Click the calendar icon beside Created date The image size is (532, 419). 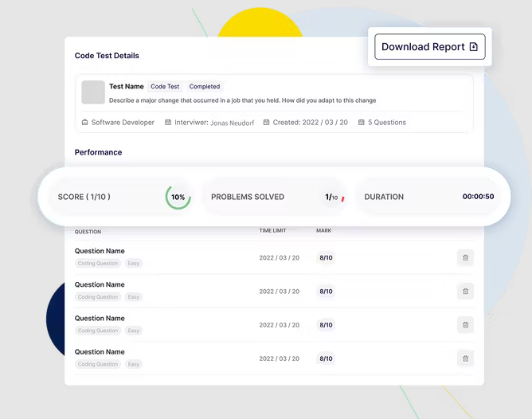[267, 123]
